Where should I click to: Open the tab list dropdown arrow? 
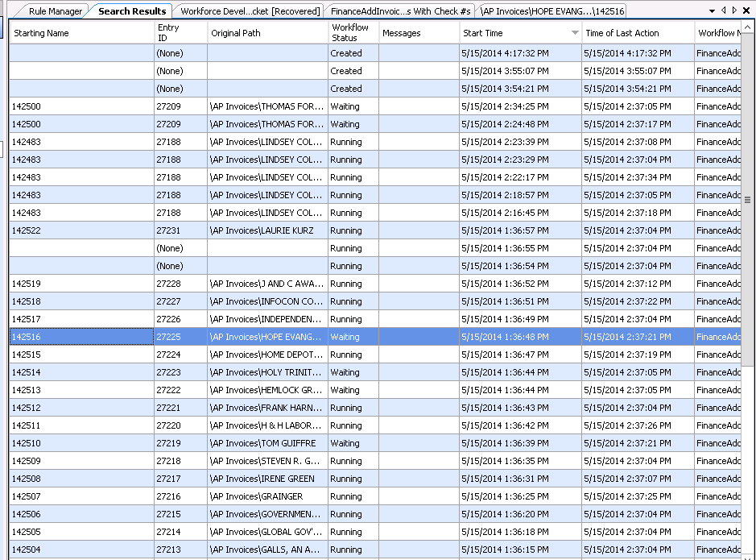click(713, 10)
